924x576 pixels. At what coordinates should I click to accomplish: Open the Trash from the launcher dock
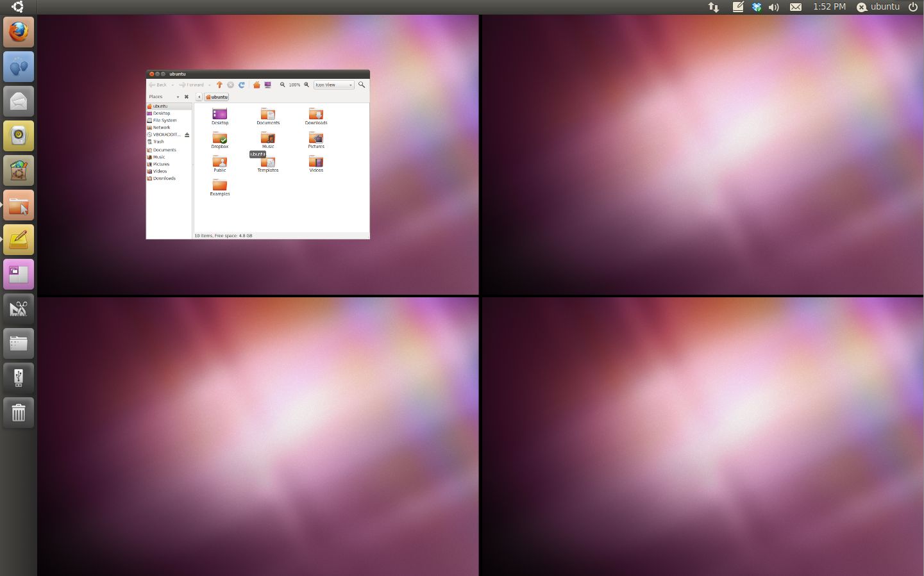coord(19,413)
